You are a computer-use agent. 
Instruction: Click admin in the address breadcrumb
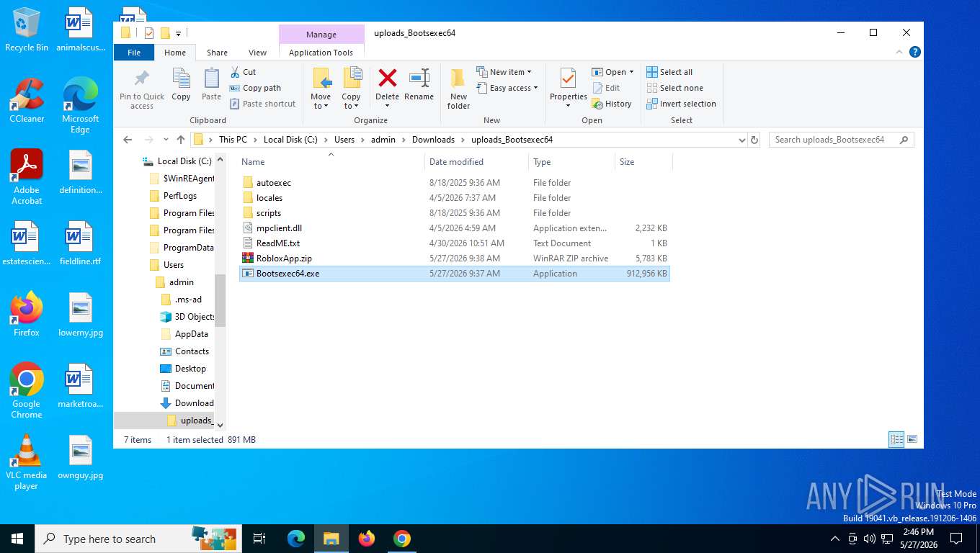coord(383,140)
